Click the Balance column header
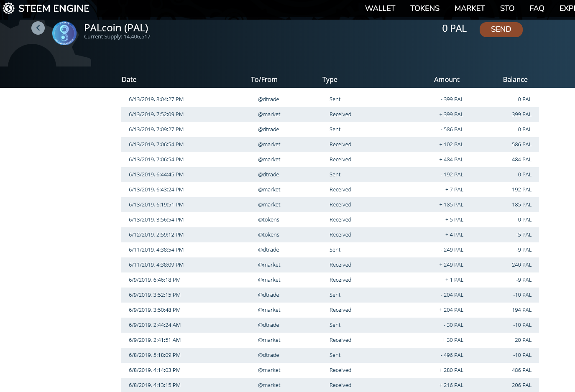 click(x=515, y=79)
